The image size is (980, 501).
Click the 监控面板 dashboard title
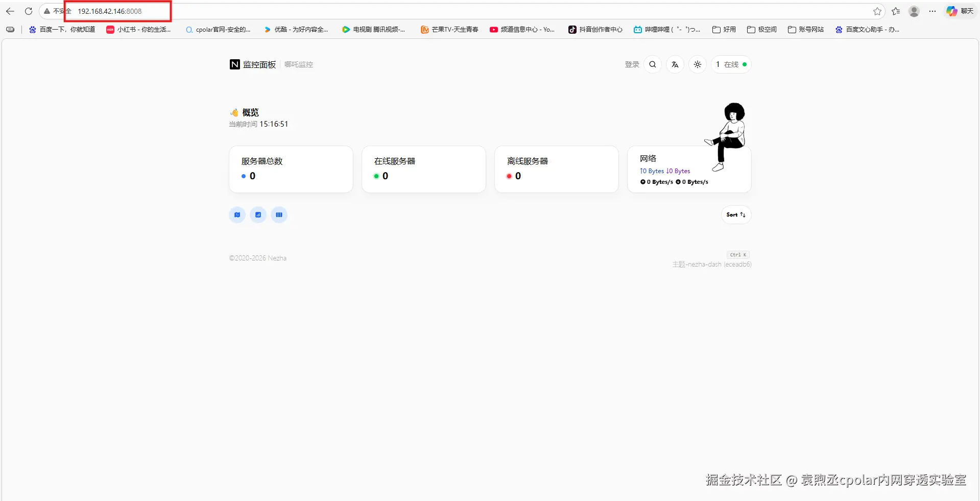[x=259, y=64]
